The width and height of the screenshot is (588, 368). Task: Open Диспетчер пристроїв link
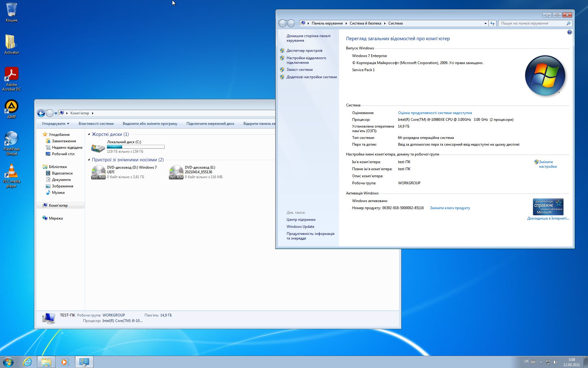[304, 51]
